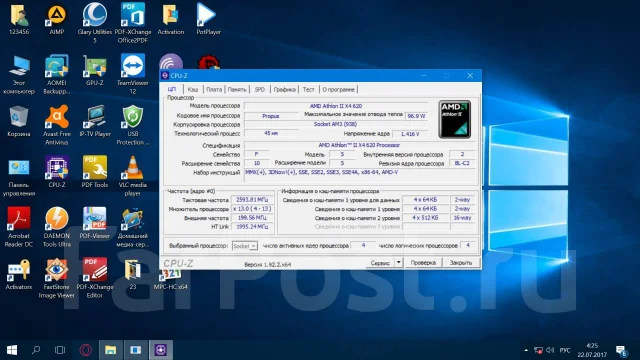Open Домашний медиа-сервер shortcut
This screenshot has height=360, width=640.
(x=133, y=228)
